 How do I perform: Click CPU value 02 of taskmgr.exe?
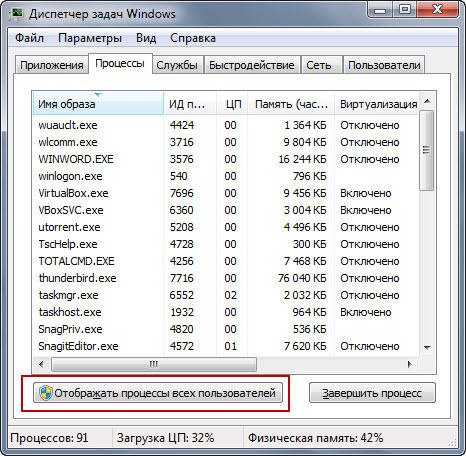[x=230, y=295]
